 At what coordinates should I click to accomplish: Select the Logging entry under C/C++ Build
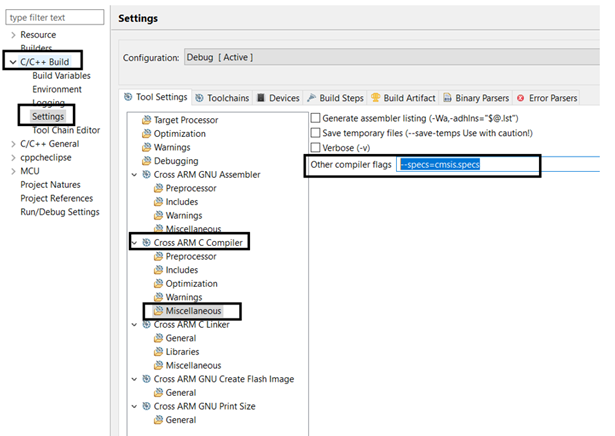[x=48, y=103]
